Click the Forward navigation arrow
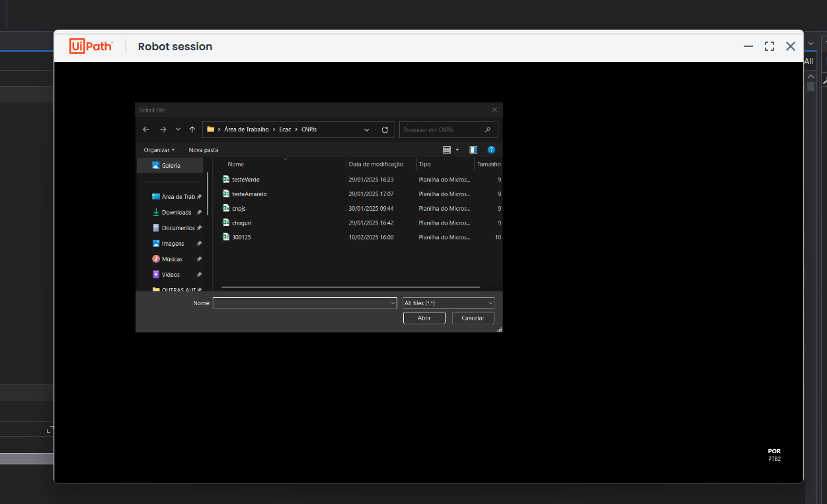This screenshot has height=504, width=827. point(163,129)
